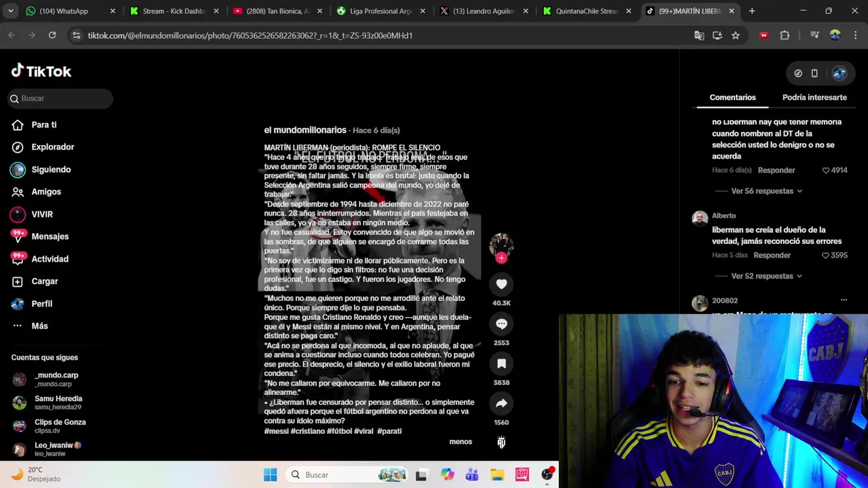Open weather widget showing 20°C
This screenshot has width=868, height=488.
36,474
